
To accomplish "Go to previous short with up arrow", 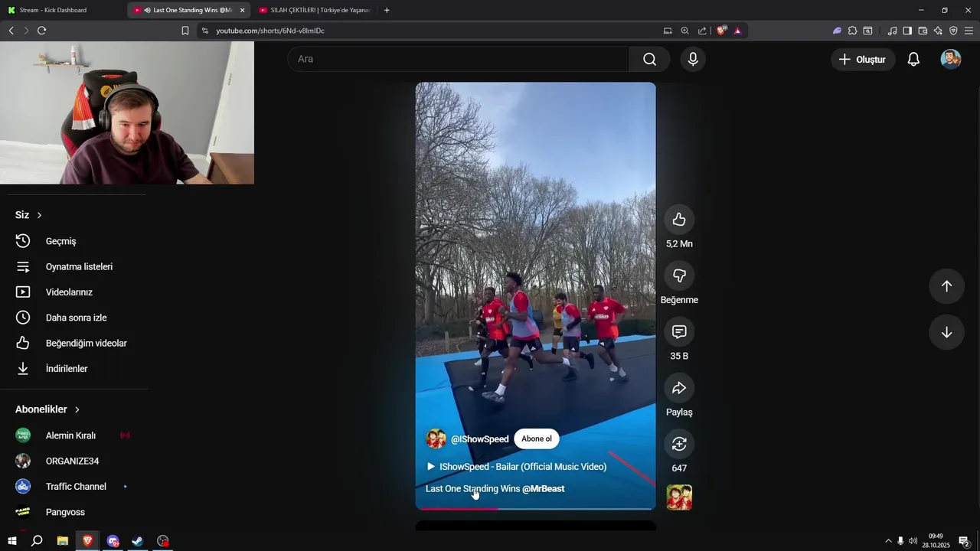I will tap(946, 286).
